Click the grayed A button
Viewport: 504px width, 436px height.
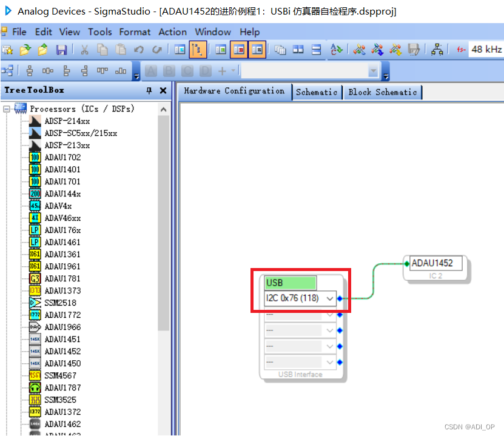click(x=151, y=71)
